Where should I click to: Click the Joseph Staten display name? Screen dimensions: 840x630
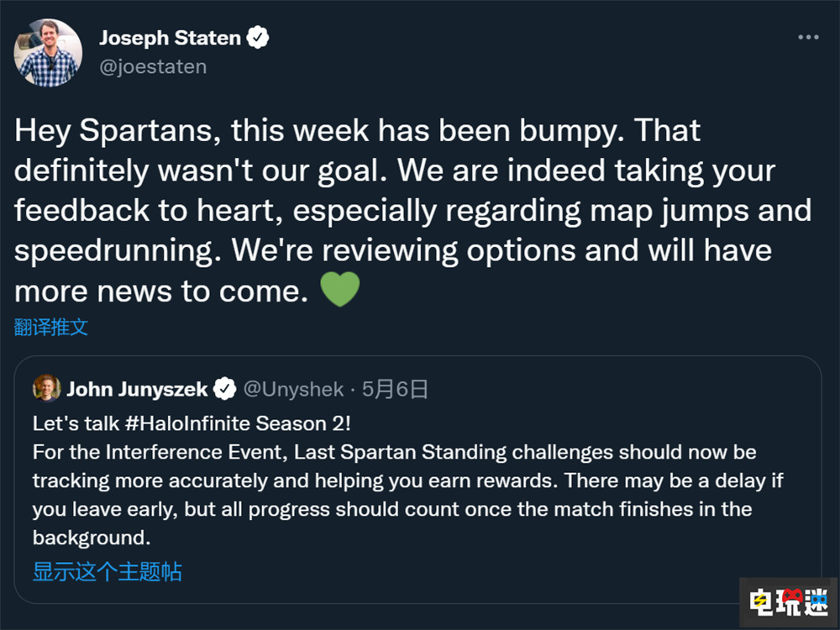(x=170, y=38)
